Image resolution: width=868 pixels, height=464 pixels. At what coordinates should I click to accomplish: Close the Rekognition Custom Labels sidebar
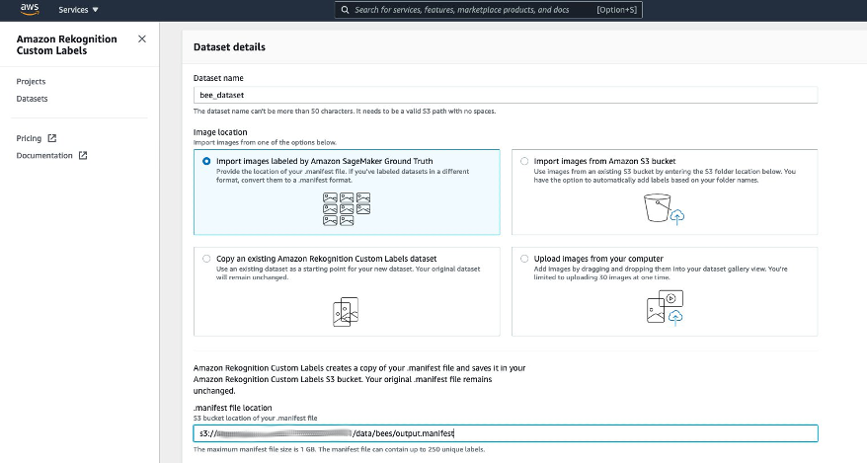pyautogui.click(x=141, y=39)
